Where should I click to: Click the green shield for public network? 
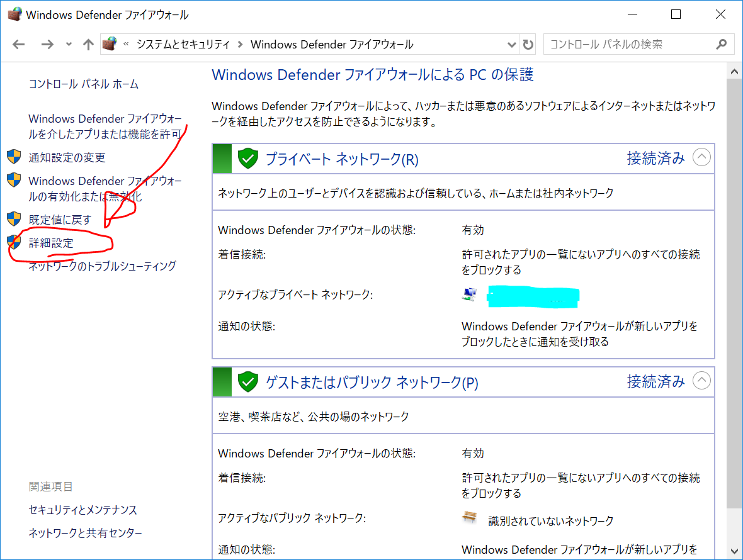(248, 382)
